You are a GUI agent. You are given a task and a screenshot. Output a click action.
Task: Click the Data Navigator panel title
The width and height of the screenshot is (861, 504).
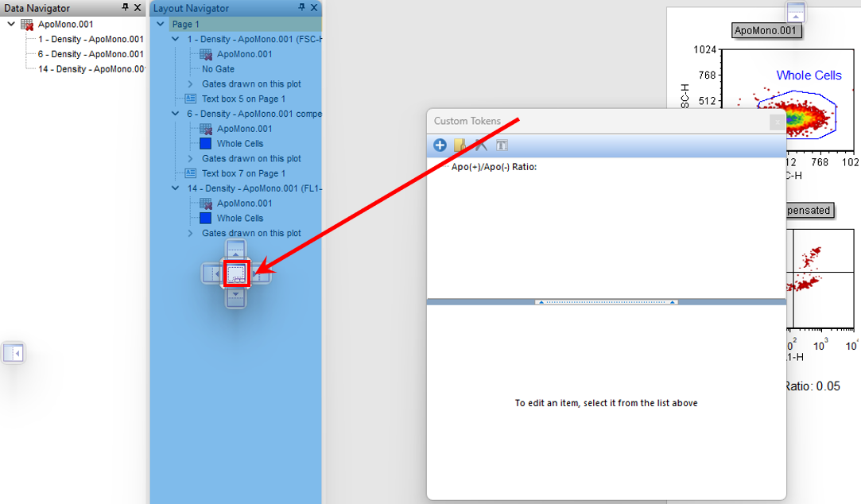click(37, 8)
